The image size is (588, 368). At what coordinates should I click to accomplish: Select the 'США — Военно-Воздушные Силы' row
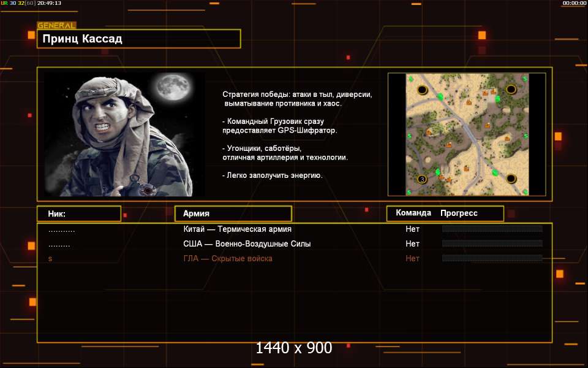(x=247, y=244)
